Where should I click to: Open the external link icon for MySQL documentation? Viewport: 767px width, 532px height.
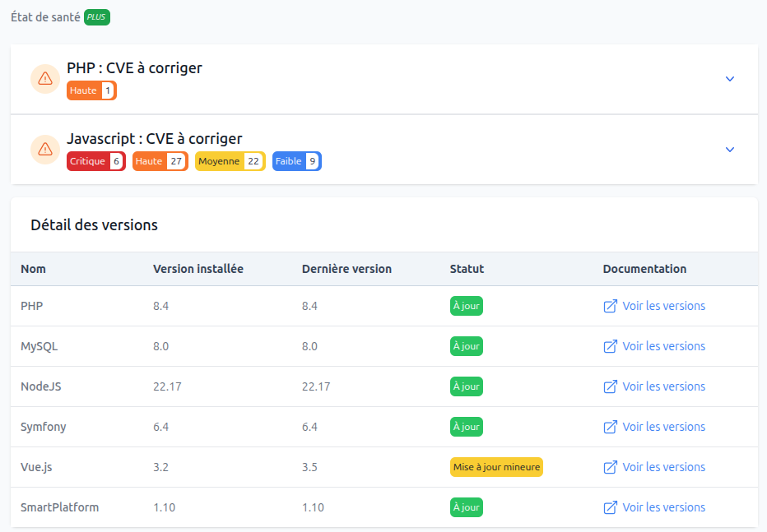pyautogui.click(x=610, y=345)
